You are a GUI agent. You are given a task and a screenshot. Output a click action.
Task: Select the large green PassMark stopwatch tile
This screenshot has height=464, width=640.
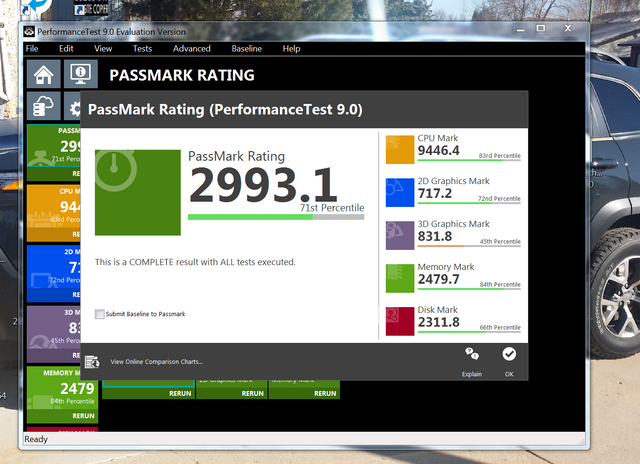click(x=138, y=193)
